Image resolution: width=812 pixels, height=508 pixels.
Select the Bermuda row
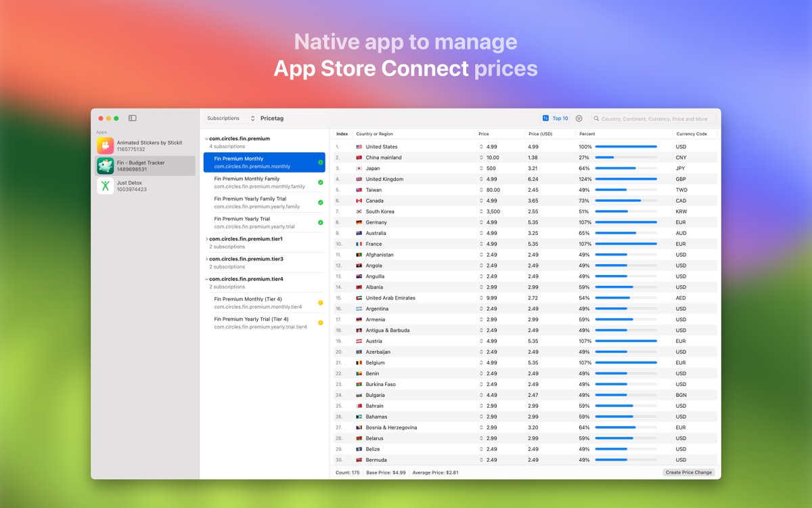tap(525, 460)
